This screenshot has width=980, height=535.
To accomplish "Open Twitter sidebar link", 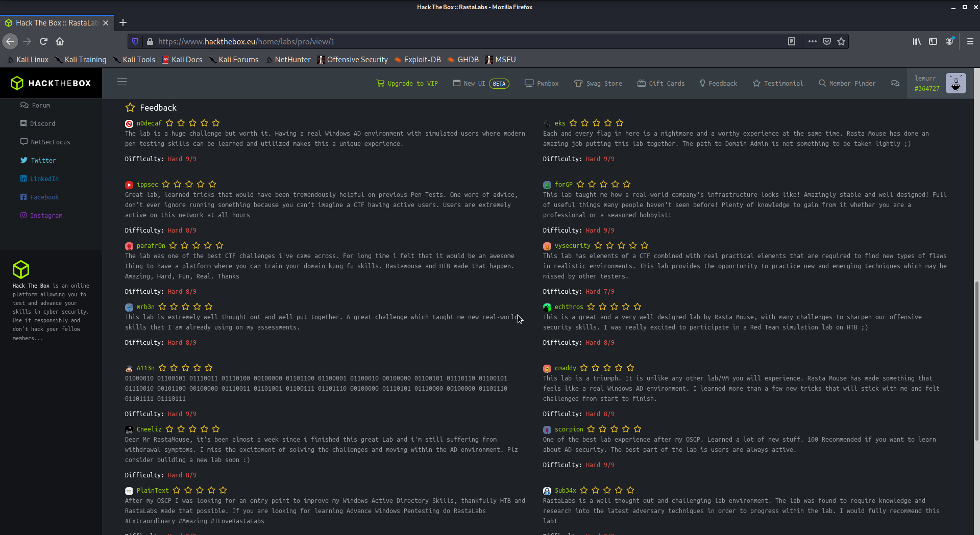I will click(38, 161).
